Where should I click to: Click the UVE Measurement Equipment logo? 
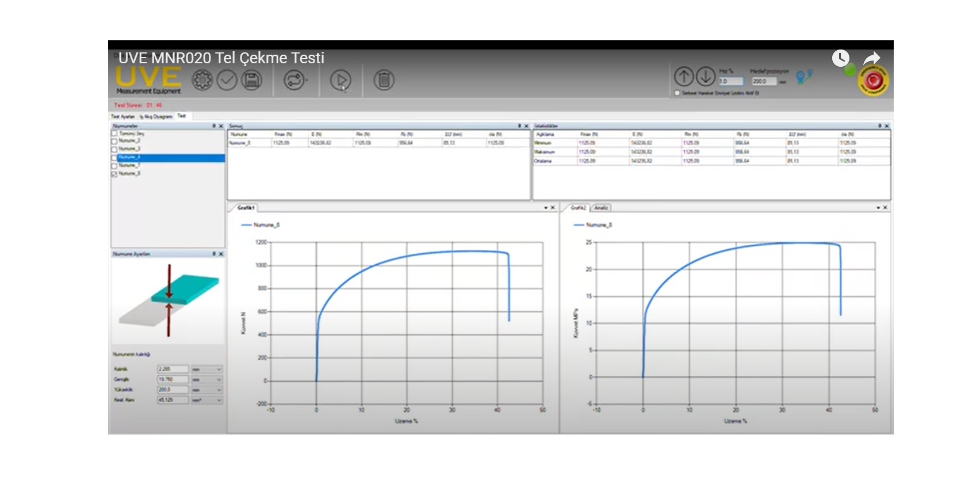pos(148,81)
